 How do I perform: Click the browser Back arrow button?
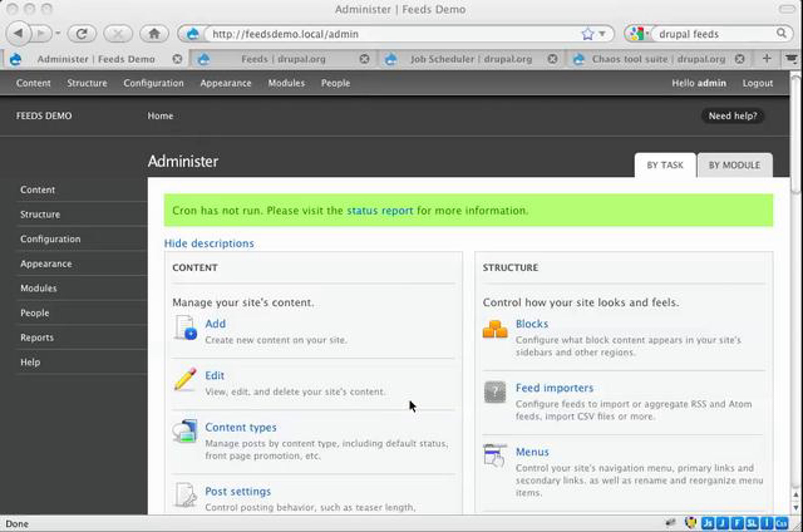(x=18, y=34)
